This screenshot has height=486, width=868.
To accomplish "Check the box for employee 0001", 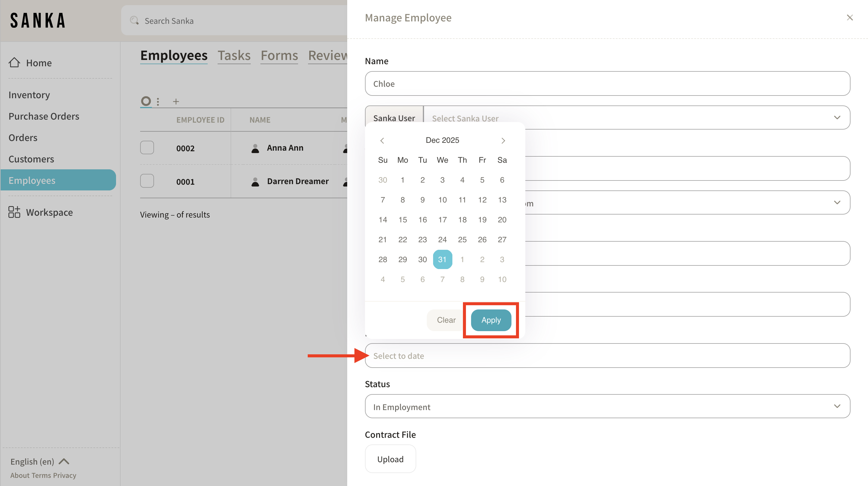I will pos(147,181).
